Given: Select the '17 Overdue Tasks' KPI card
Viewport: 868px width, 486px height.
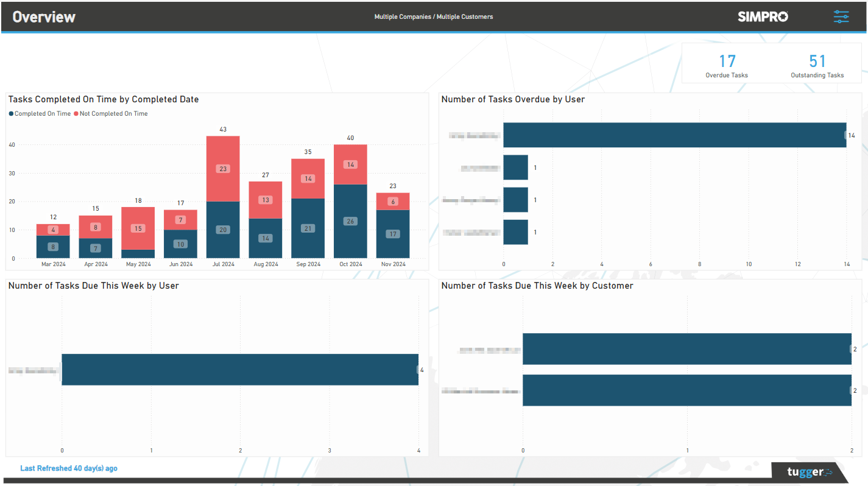Looking at the screenshot, I should pyautogui.click(x=726, y=65).
